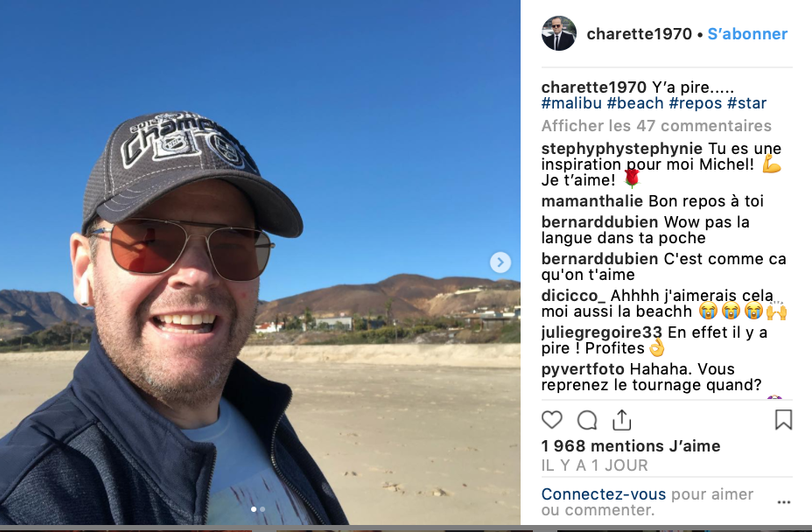Expand Afficher les 47 commentaires

656,125
